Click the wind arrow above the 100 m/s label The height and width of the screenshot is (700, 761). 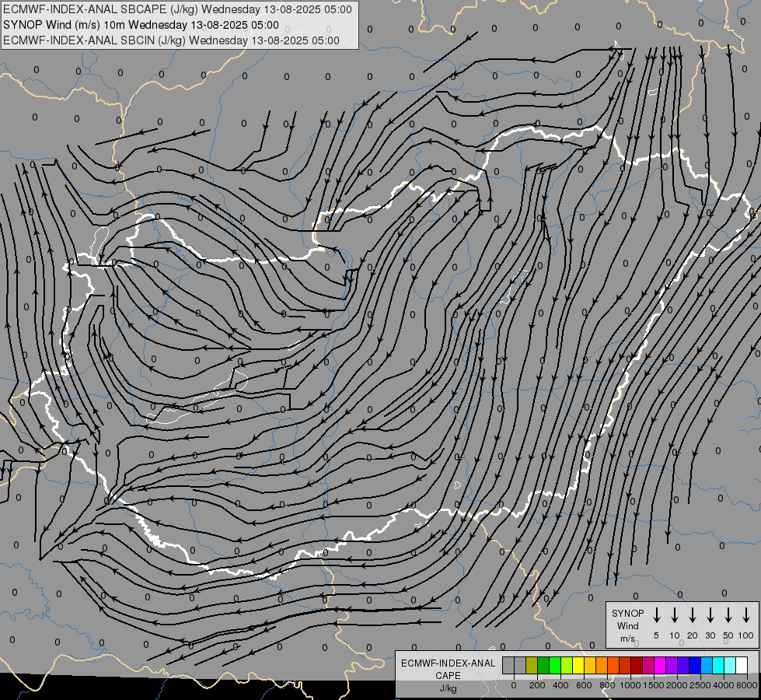point(746,614)
